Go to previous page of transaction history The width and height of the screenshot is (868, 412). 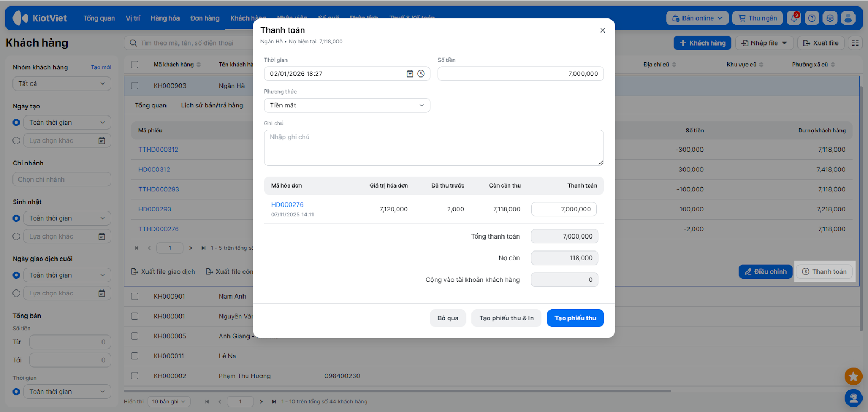[149, 248]
